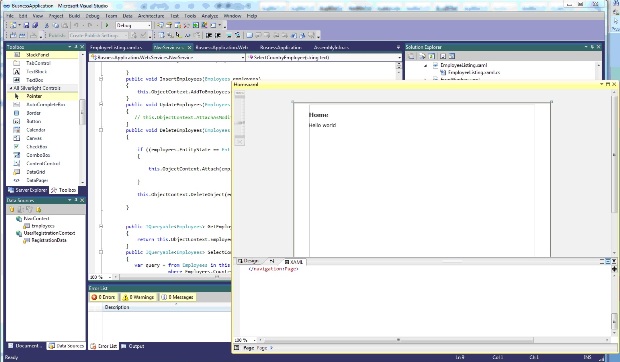Toggle the 0 Errors filter button
The width and height of the screenshot is (620, 362).
click(104, 297)
